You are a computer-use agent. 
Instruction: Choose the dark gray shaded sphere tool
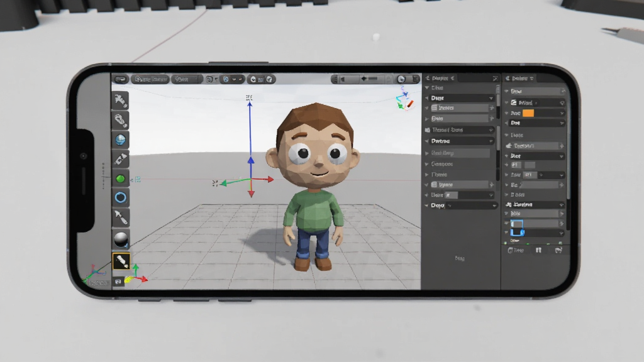[121, 239]
